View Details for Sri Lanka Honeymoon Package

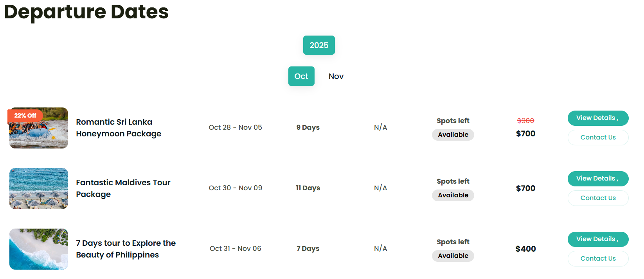(598, 118)
